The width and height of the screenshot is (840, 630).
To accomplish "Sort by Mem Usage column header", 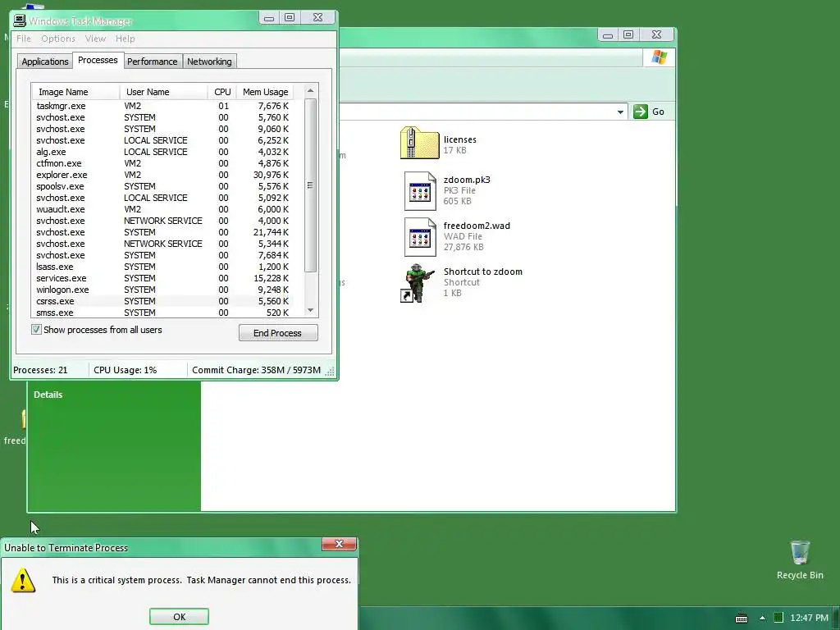I will coord(266,92).
